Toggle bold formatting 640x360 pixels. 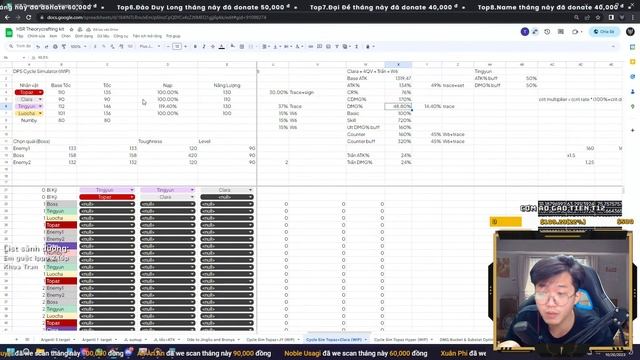point(195,47)
